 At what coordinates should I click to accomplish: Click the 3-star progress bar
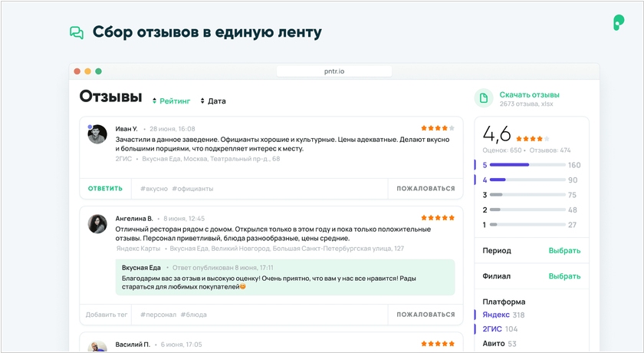pos(527,195)
